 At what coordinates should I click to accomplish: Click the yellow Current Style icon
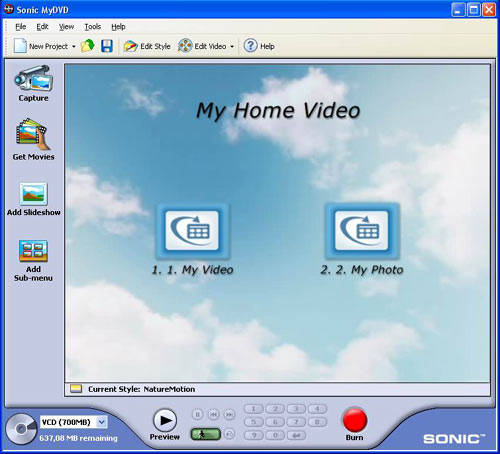pyautogui.click(x=76, y=389)
